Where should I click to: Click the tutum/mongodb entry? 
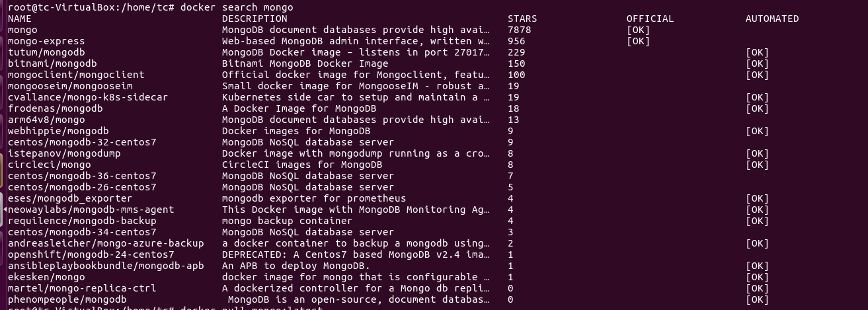point(46,52)
